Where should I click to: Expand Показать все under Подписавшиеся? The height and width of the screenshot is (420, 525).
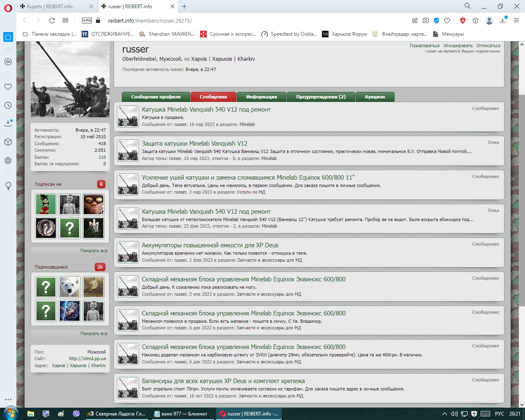[94, 333]
